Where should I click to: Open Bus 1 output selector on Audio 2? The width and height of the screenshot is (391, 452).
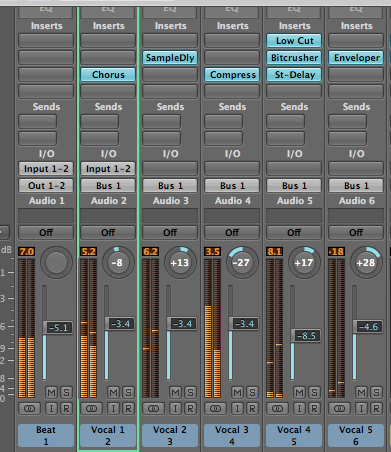tap(108, 186)
